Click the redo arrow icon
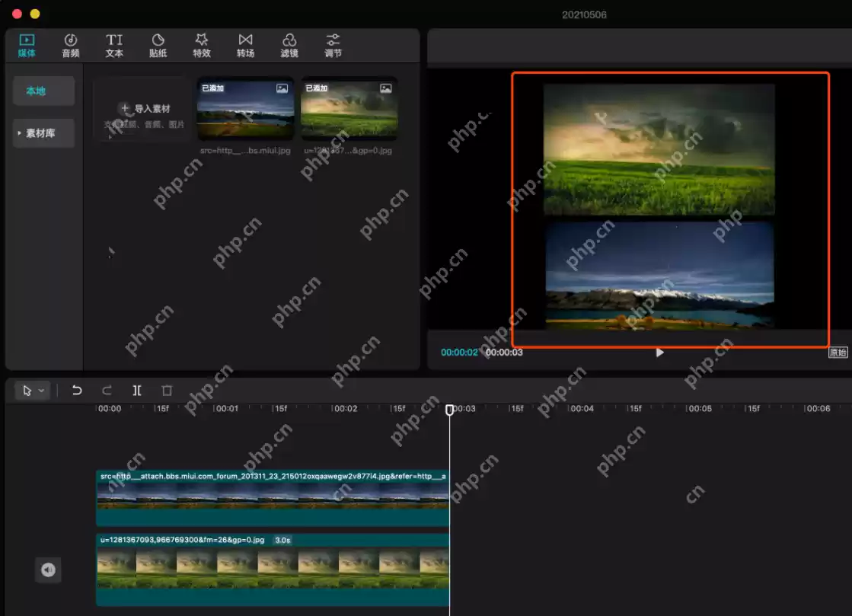Screen dimensions: 852x616 click(x=107, y=390)
